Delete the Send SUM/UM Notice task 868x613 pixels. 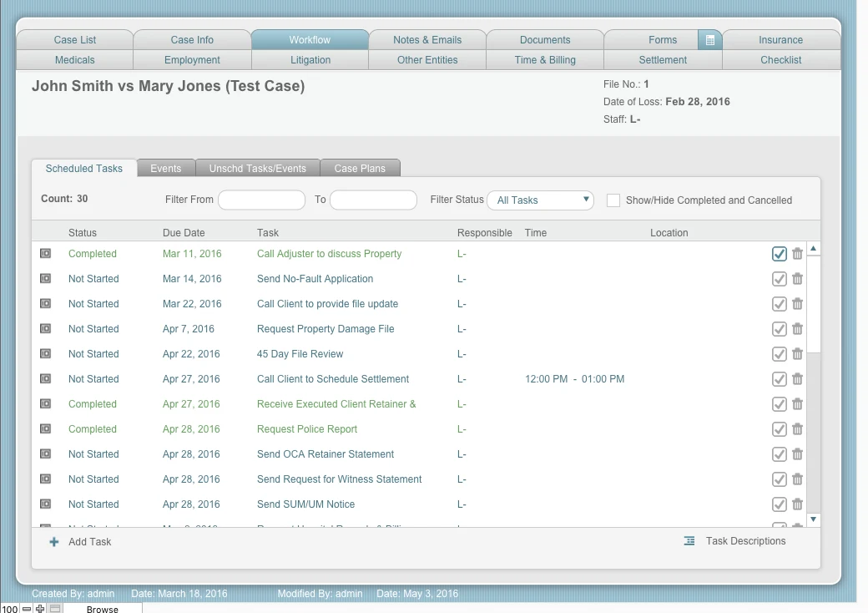pyautogui.click(x=797, y=504)
